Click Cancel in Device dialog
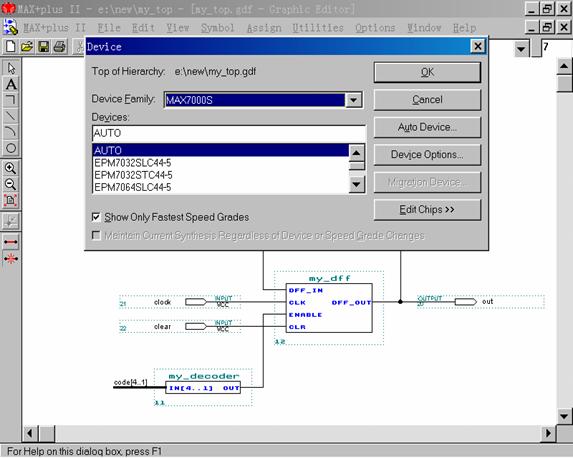Image resolution: width=573 pixels, height=458 pixels. 427,99
